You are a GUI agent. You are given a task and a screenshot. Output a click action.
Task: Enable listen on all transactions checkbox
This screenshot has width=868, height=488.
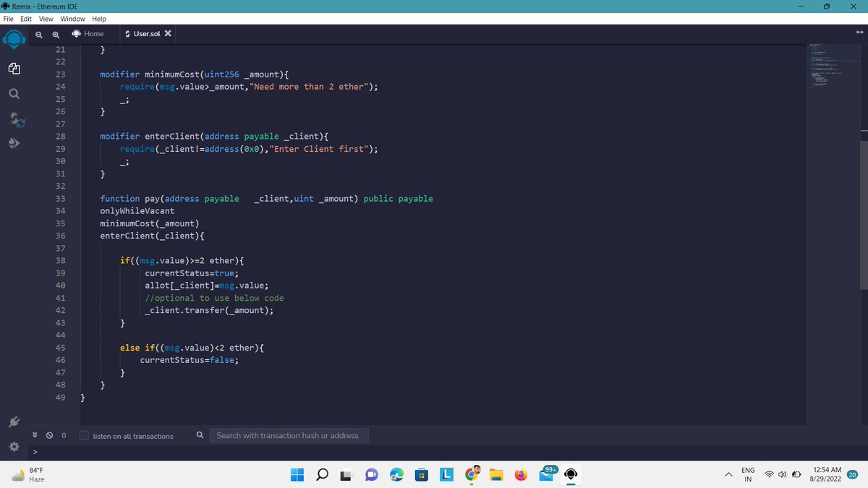[85, 435]
